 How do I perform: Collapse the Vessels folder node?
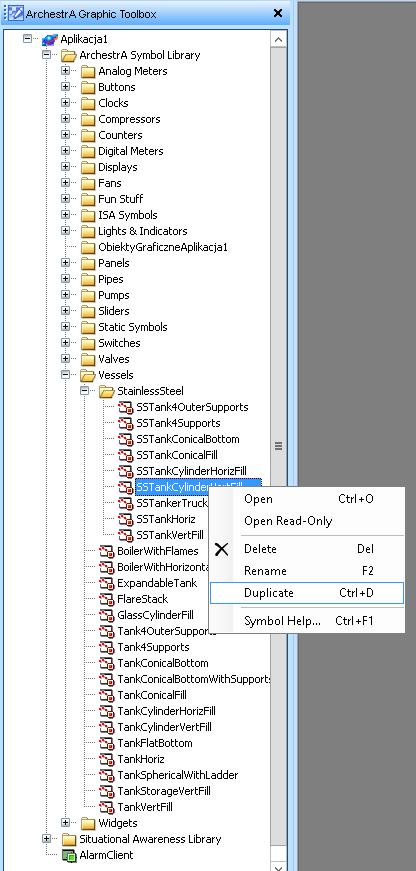click(x=66, y=375)
